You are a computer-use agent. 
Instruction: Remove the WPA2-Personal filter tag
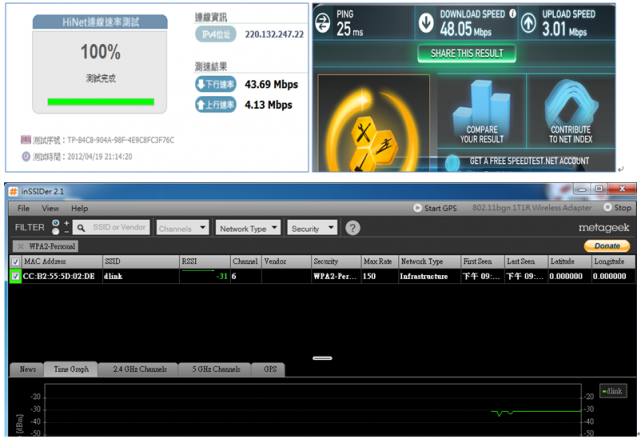(20, 246)
